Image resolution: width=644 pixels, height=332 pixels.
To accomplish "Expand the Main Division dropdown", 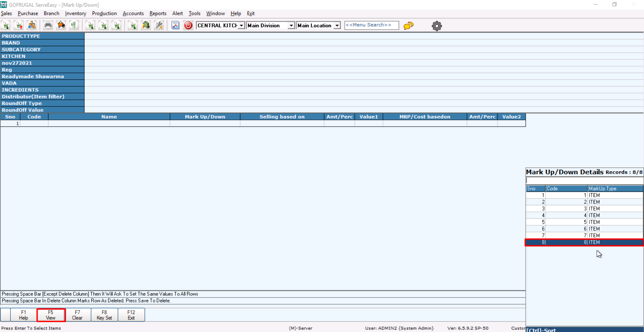I will 291,26.
